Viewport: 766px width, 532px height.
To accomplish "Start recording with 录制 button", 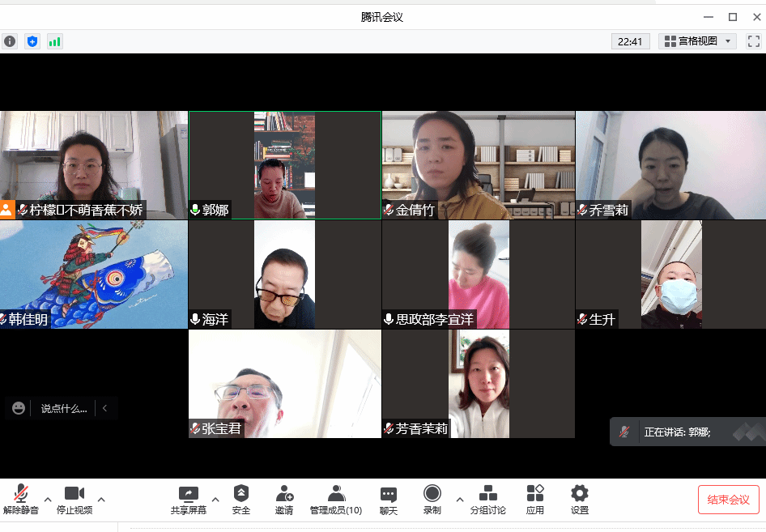I will coord(432,500).
